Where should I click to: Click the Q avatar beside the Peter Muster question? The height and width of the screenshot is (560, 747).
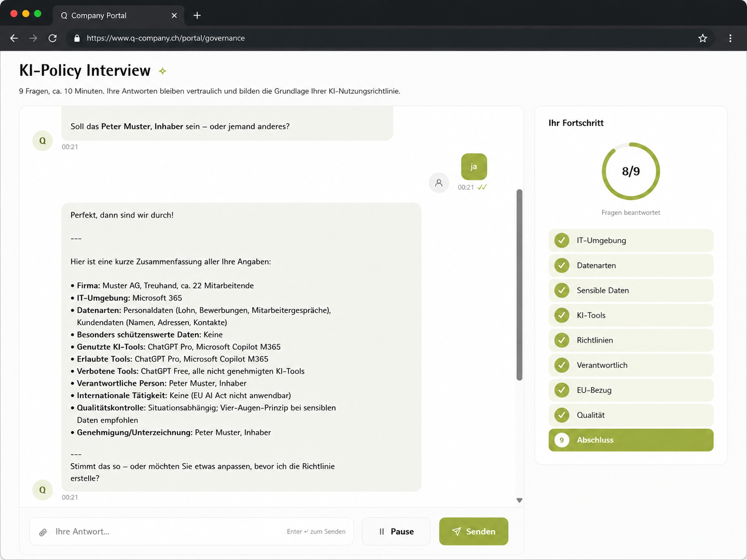tap(42, 141)
